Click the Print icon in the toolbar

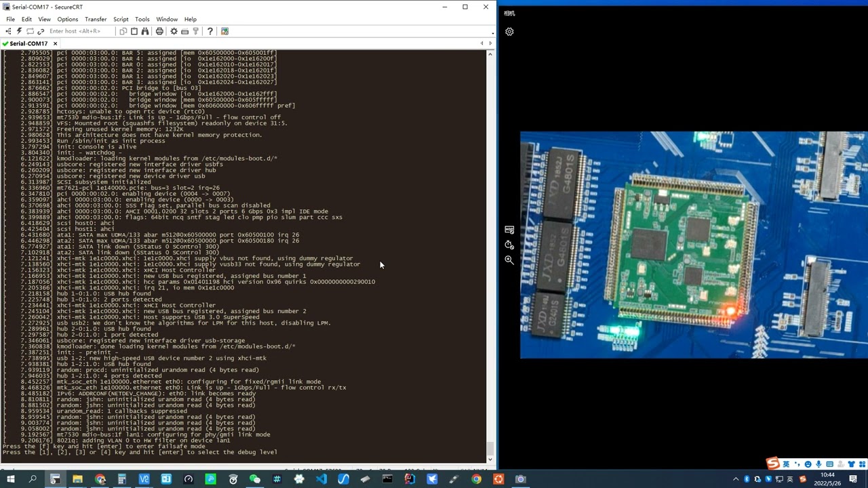[x=159, y=31]
